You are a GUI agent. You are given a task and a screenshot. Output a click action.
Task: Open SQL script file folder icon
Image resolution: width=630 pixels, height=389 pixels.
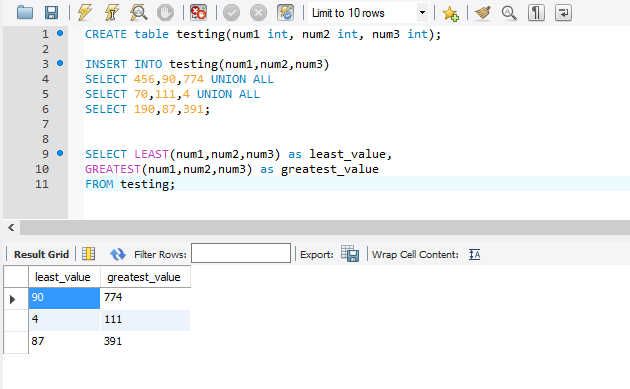[x=25, y=13]
